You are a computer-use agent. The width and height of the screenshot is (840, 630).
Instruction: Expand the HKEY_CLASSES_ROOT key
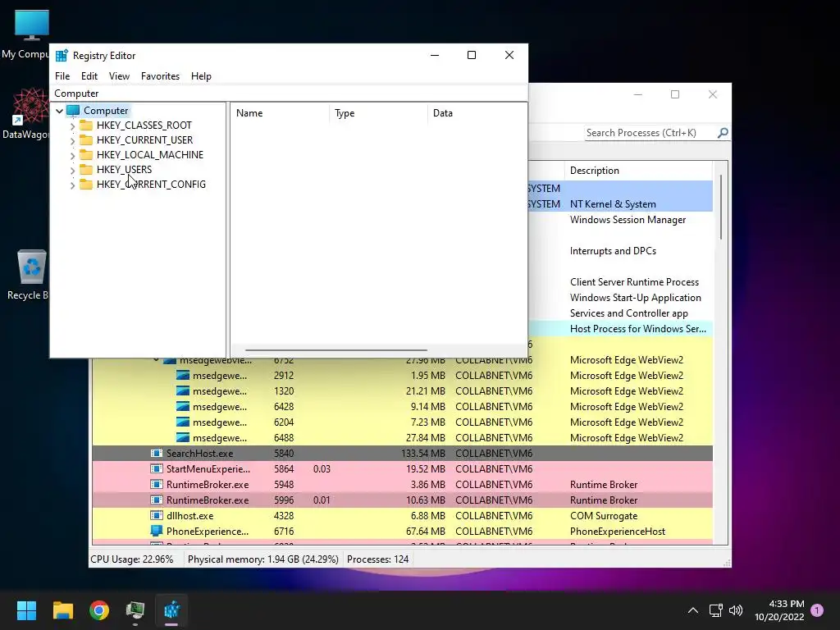[72, 126]
